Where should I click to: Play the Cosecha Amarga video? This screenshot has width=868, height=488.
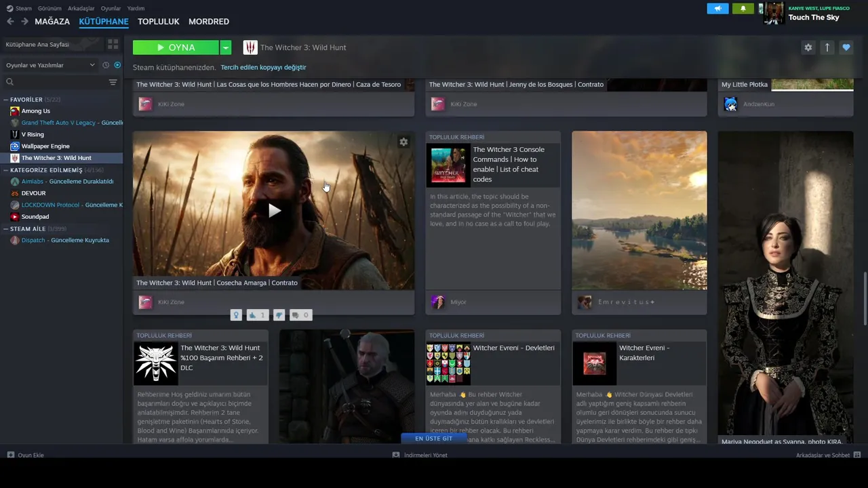(x=274, y=211)
